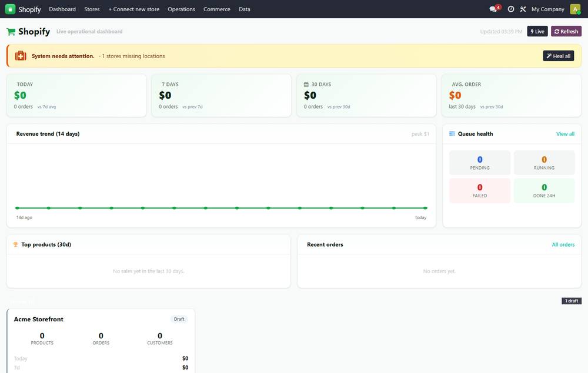Open the Acme Storefront store card title
Image resolution: width=588 pixels, height=373 pixels.
tap(39, 319)
